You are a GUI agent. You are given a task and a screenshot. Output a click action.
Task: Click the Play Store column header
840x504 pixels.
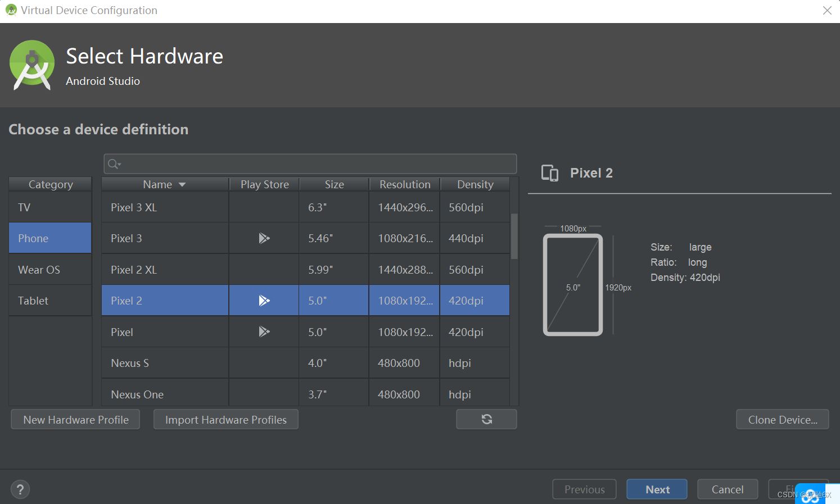(265, 184)
